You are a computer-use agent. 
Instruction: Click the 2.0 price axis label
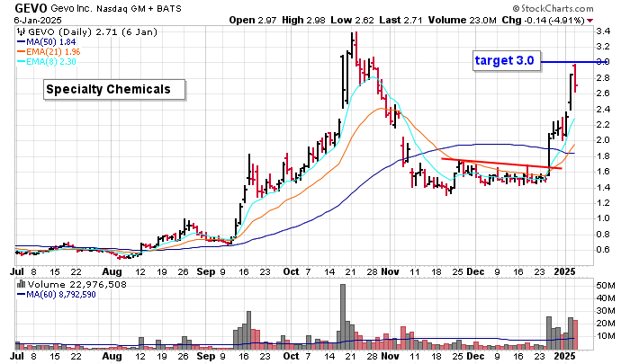603,140
